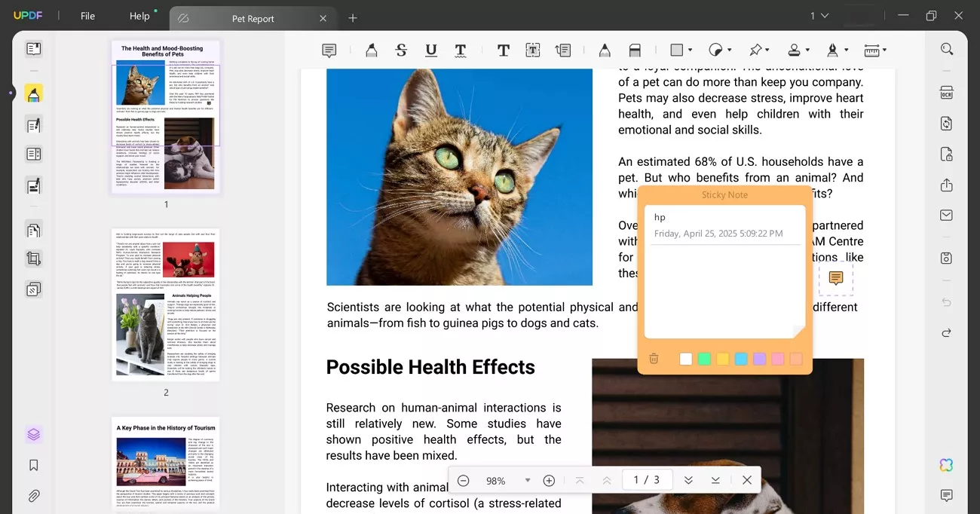The width and height of the screenshot is (980, 514).
Task: Choose the white sticky note color
Action: [685, 359]
